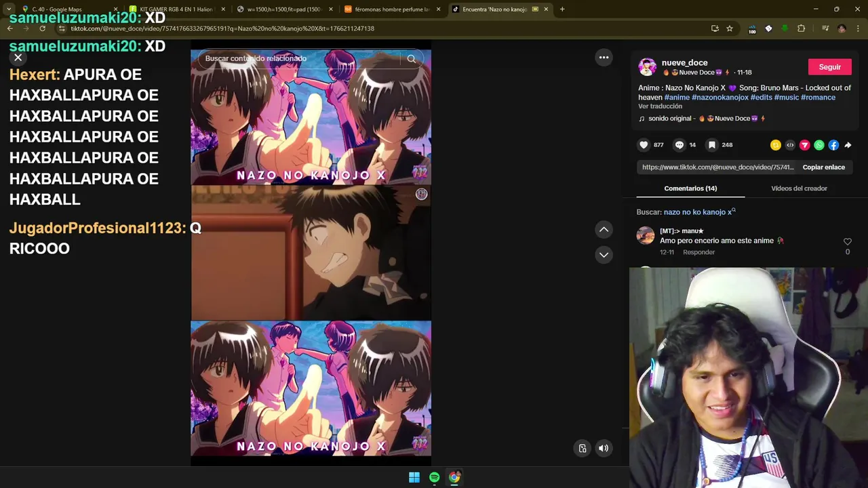Click the search magnifier in the video search bar
Screen dimensions: 868x488
pyautogui.click(x=412, y=59)
